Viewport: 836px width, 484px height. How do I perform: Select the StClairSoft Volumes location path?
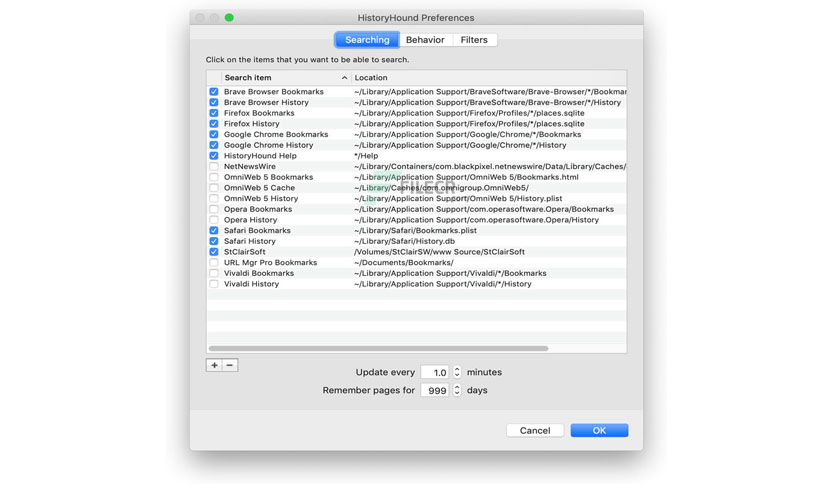click(x=439, y=252)
